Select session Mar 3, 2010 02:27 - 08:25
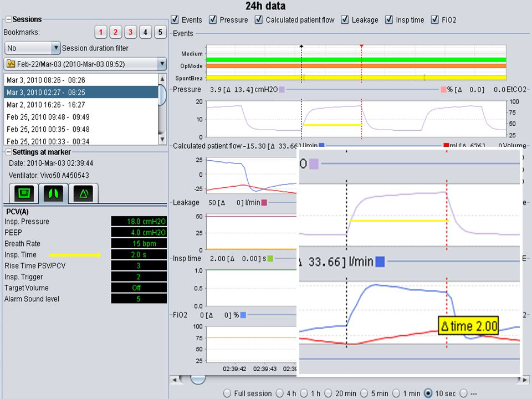 (x=81, y=93)
